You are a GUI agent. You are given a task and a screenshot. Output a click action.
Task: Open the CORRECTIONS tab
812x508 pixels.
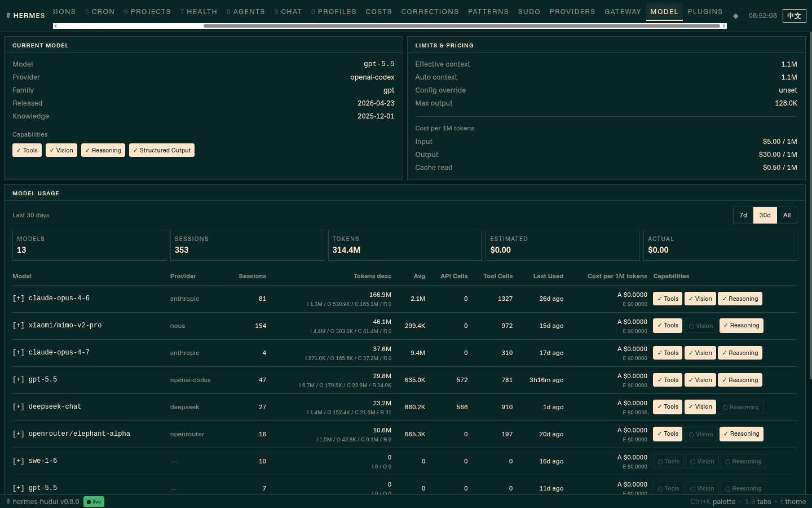click(x=430, y=12)
